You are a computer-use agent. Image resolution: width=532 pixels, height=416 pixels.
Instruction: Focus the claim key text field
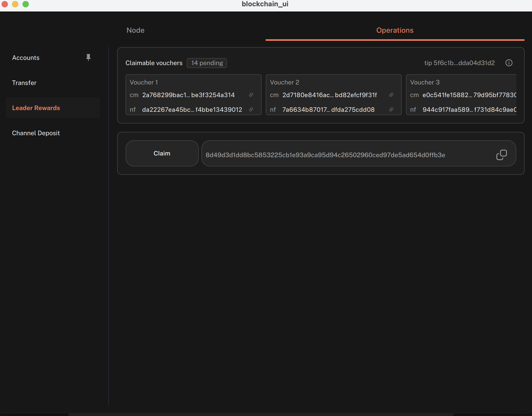coord(359,153)
